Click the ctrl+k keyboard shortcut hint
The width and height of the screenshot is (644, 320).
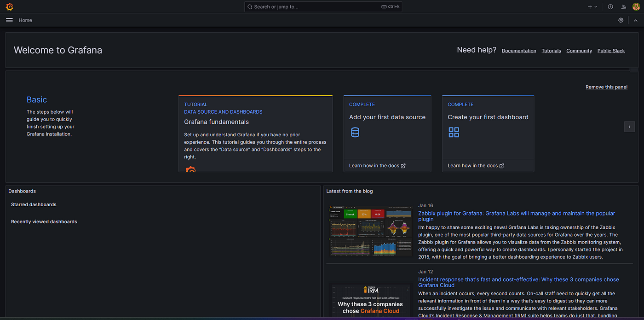pos(391,7)
